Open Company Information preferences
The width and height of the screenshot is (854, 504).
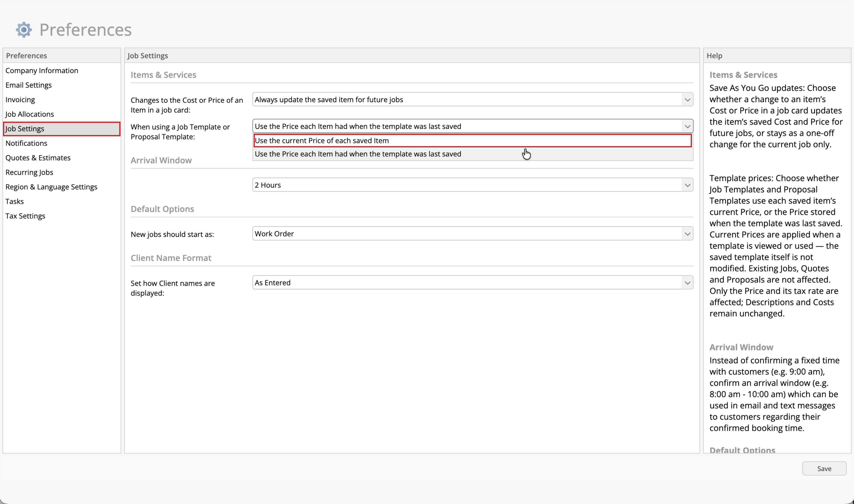coord(42,71)
